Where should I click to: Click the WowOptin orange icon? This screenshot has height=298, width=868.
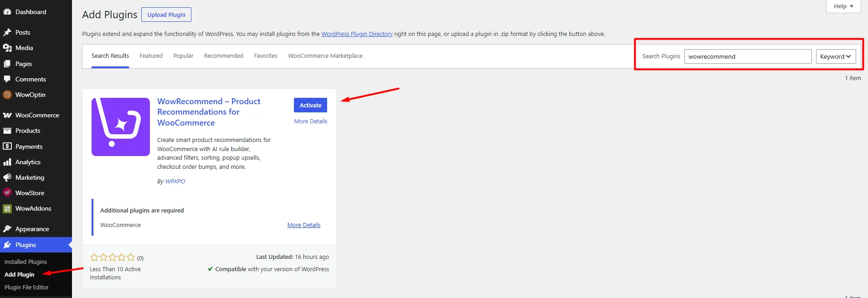point(7,95)
